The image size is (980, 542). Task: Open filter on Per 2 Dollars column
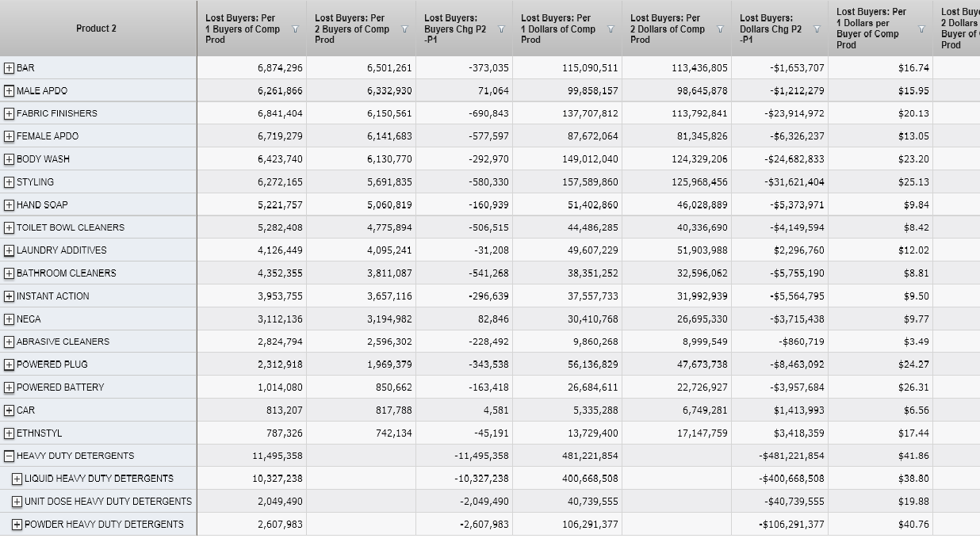point(720,29)
